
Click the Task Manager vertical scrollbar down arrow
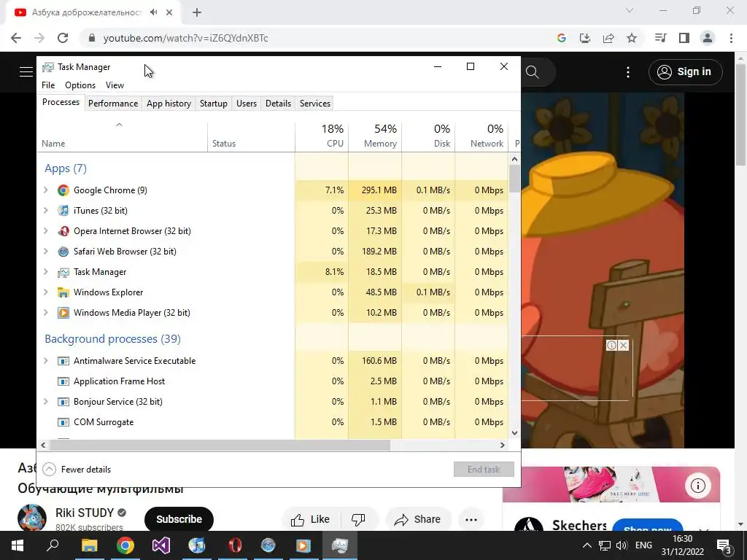(x=514, y=433)
